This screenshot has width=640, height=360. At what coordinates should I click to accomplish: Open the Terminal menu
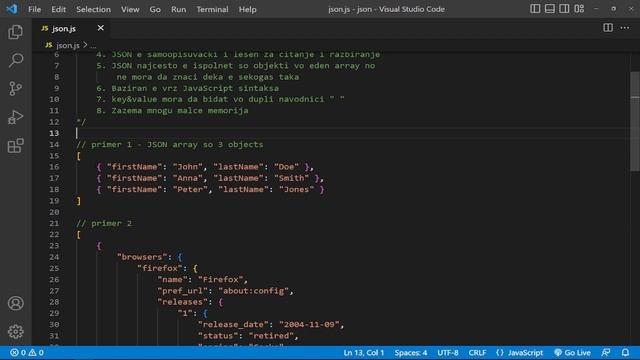[212, 9]
